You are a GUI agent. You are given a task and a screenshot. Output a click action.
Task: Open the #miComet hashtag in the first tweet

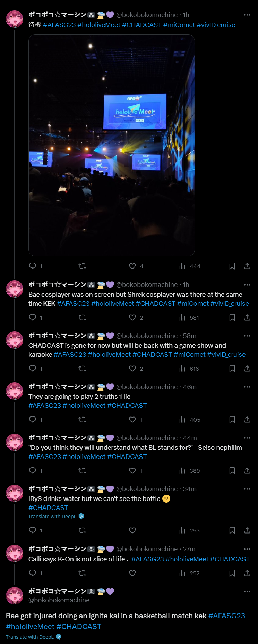tap(179, 25)
